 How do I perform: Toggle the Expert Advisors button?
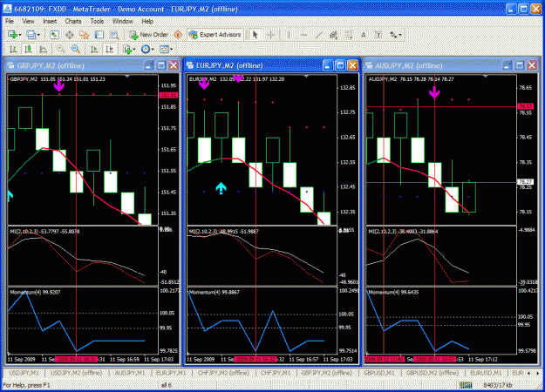coord(215,35)
